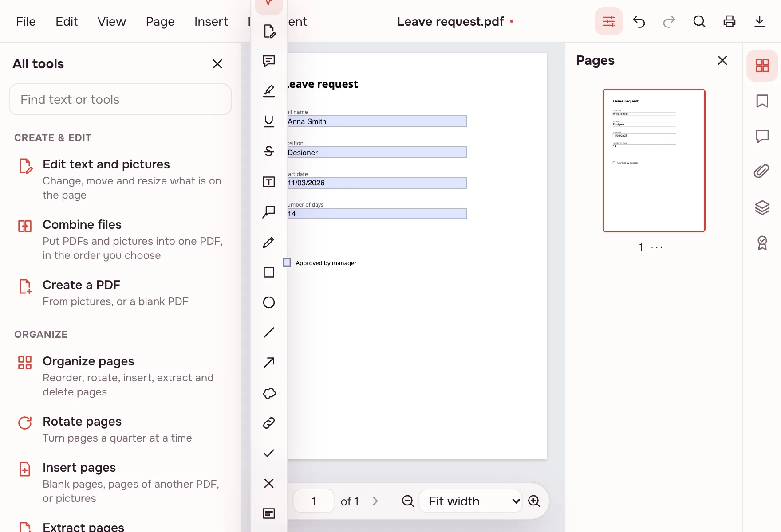
Task: Open the Insert menu
Action: pyautogui.click(x=211, y=21)
